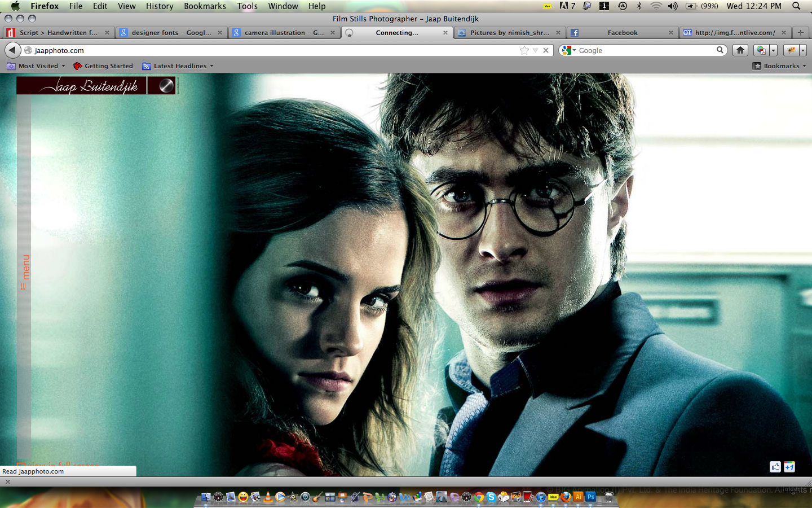Launch iTunes from the Dock
The image size is (812, 508).
coord(541,497)
